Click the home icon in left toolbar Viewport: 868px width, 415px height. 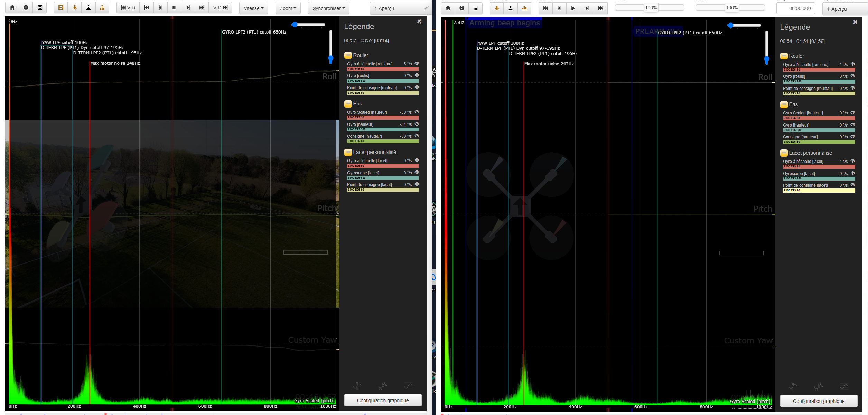[x=12, y=8]
